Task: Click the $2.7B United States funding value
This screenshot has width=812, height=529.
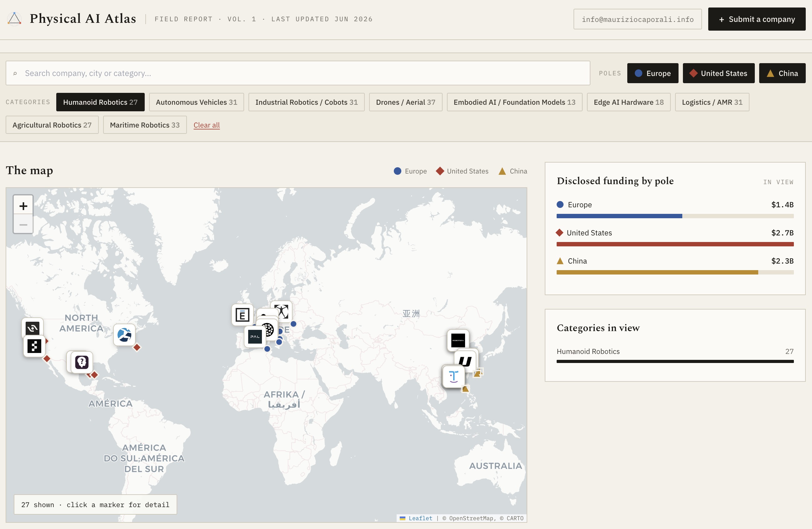Action: pyautogui.click(x=782, y=233)
